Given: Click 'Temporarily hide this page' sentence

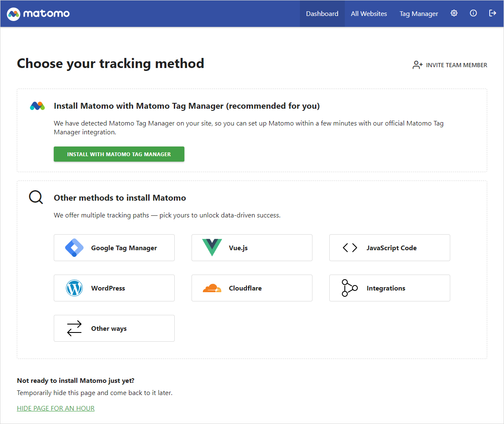Looking at the screenshot, I should (94, 393).
